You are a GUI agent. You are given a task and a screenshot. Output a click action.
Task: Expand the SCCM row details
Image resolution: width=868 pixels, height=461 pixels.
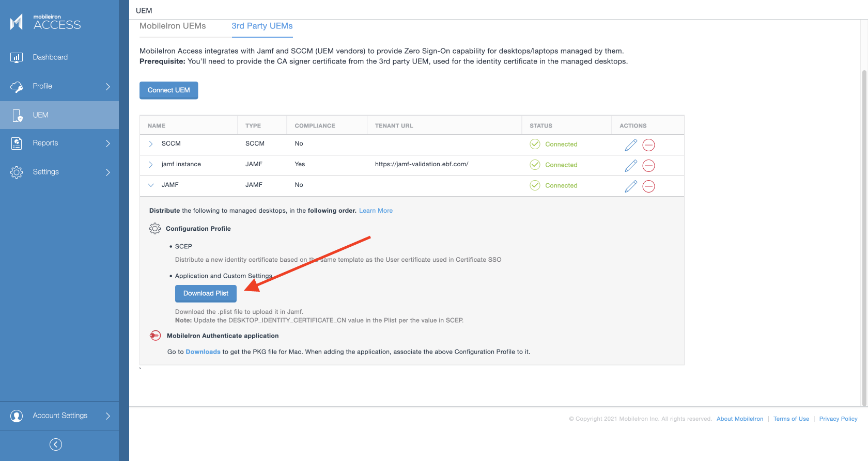pyautogui.click(x=151, y=144)
